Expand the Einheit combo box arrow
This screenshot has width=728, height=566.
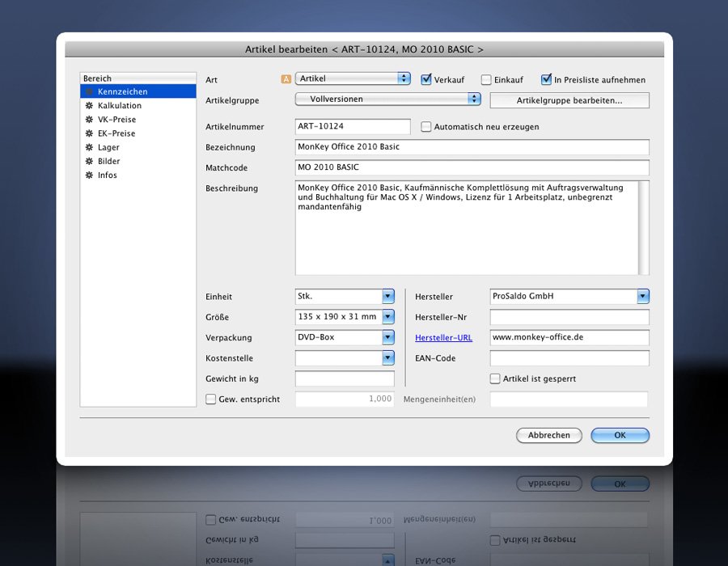388,296
